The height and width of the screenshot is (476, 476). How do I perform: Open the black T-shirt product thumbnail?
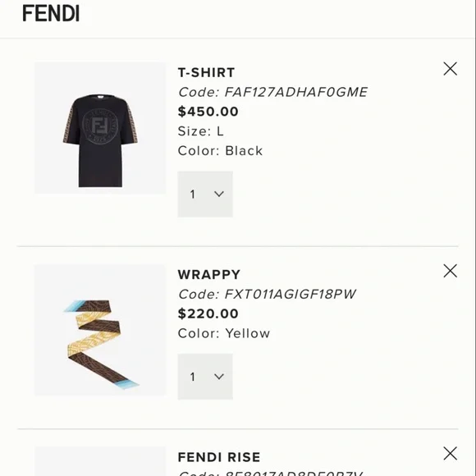click(x=100, y=128)
